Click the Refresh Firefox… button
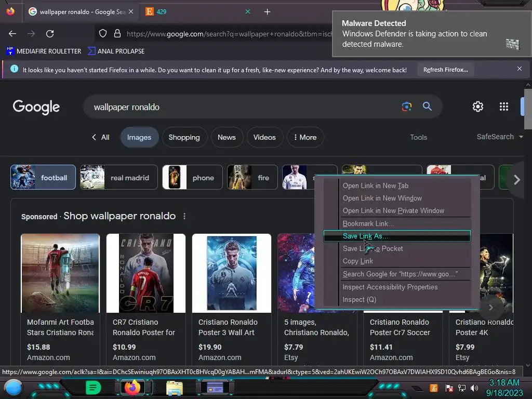 click(445, 70)
